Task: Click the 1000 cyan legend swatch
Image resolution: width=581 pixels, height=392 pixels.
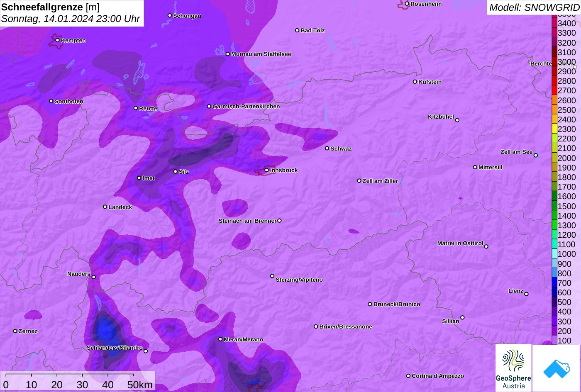Action: click(554, 254)
